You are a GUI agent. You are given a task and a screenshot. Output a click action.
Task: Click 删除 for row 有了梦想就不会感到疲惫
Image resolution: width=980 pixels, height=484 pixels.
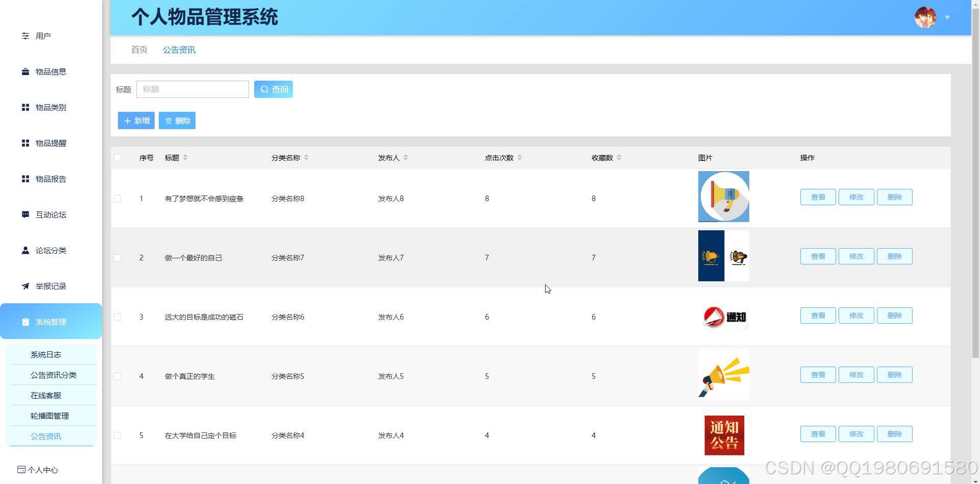click(895, 197)
